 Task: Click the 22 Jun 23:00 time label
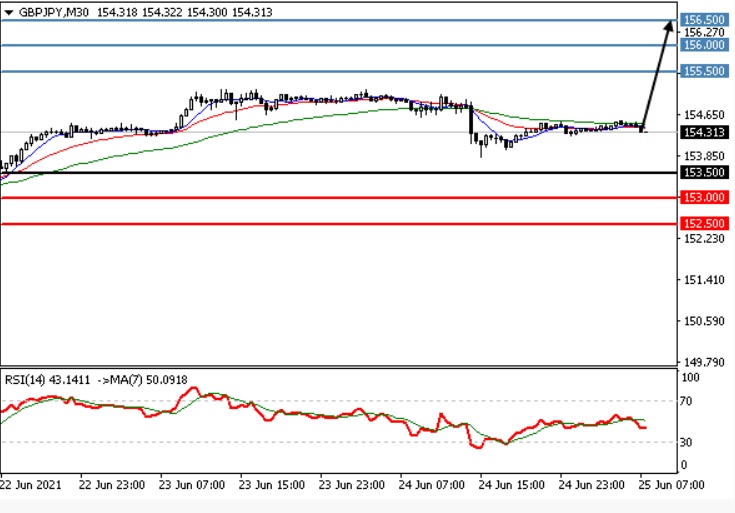point(112,485)
